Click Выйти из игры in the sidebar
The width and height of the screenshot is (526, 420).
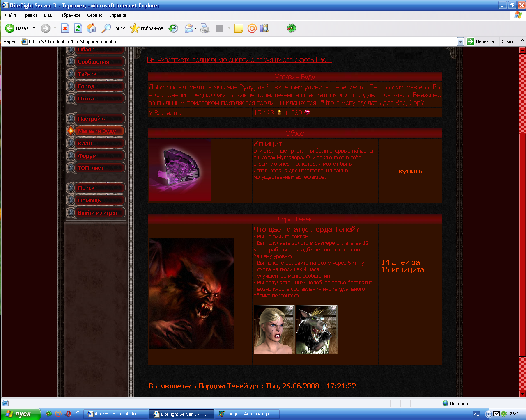(96, 212)
